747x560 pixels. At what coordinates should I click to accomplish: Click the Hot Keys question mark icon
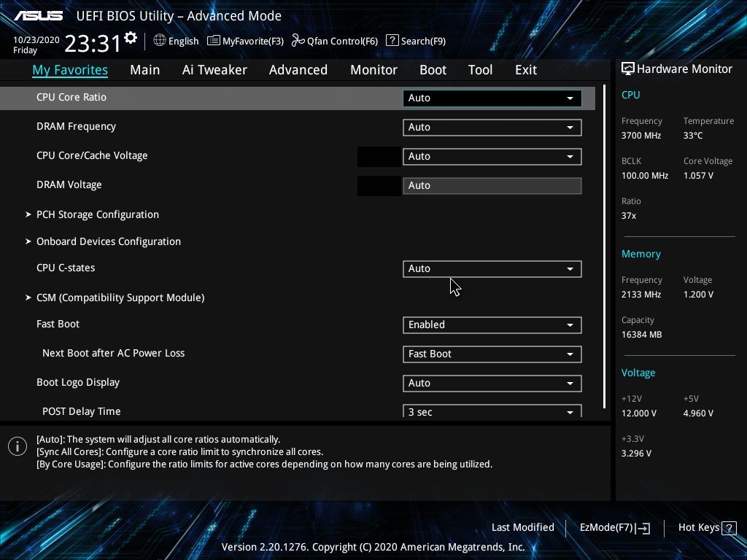729,528
